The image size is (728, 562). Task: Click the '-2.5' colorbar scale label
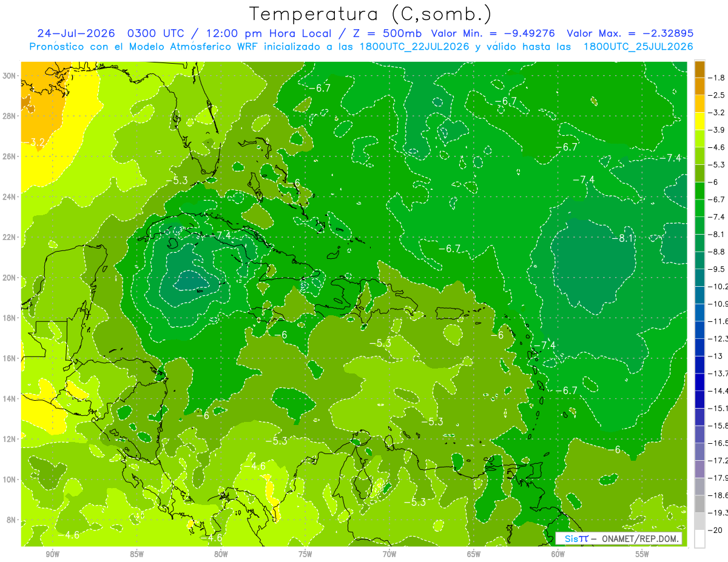pos(716,95)
